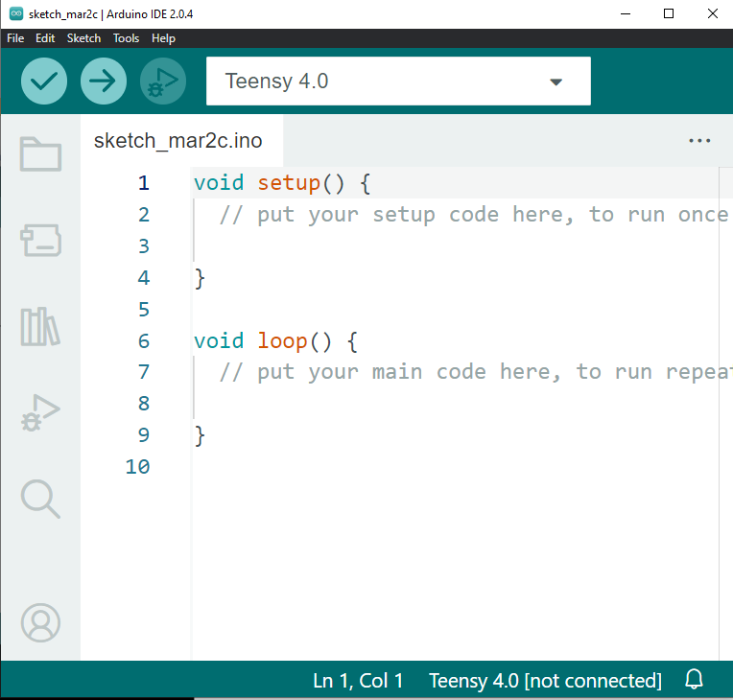733x700 pixels.
Task: Open the Sketch menu
Action: point(83,38)
